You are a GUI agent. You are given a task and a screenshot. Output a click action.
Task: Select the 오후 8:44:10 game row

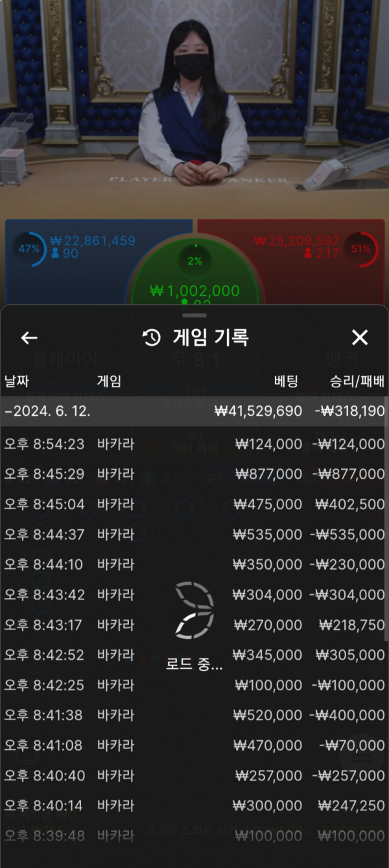pos(194,564)
